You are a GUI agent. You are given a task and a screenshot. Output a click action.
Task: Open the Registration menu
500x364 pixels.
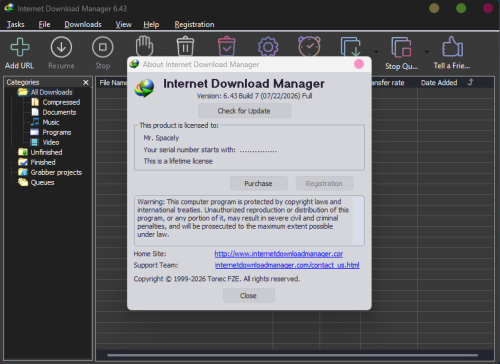click(x=194, y=24)
